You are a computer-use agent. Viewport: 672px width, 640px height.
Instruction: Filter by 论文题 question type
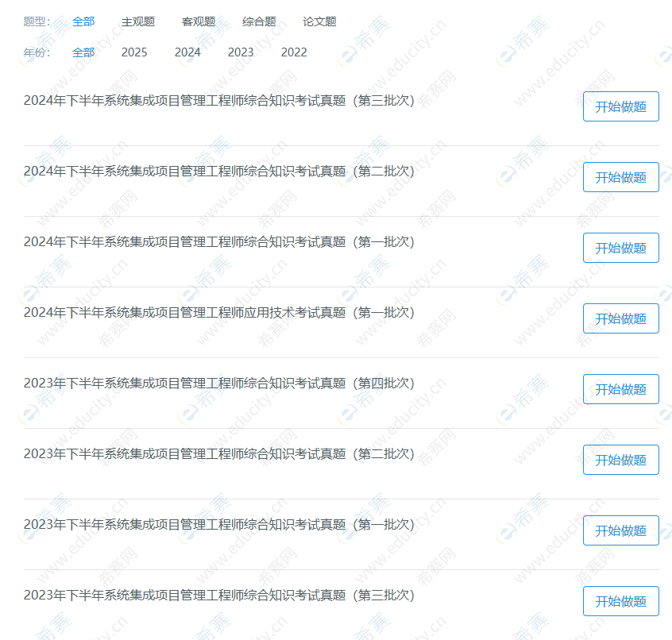319,21
